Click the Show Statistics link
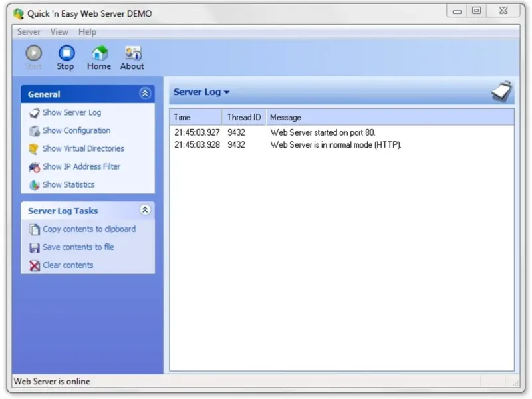 point(68,185)
